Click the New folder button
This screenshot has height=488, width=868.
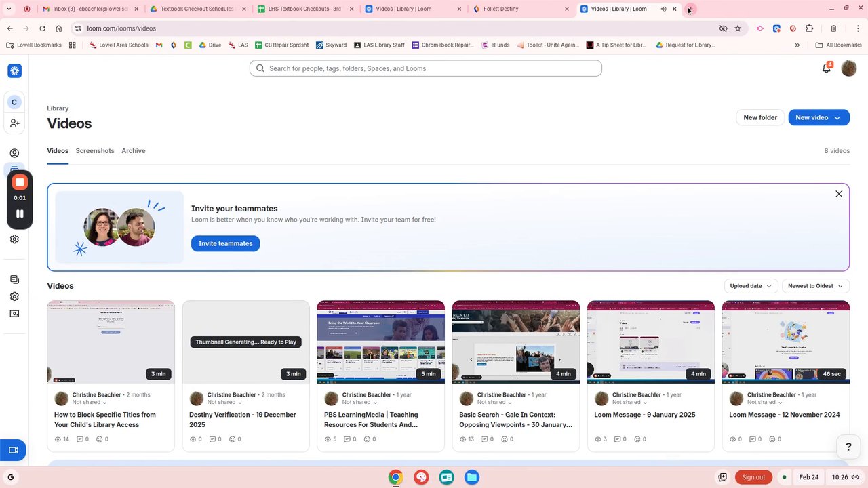[x=760, y=117]
